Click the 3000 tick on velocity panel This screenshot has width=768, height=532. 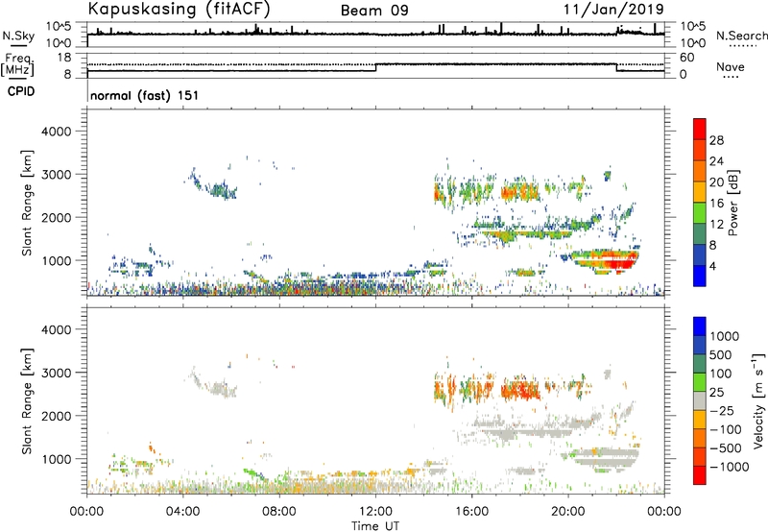56,373
